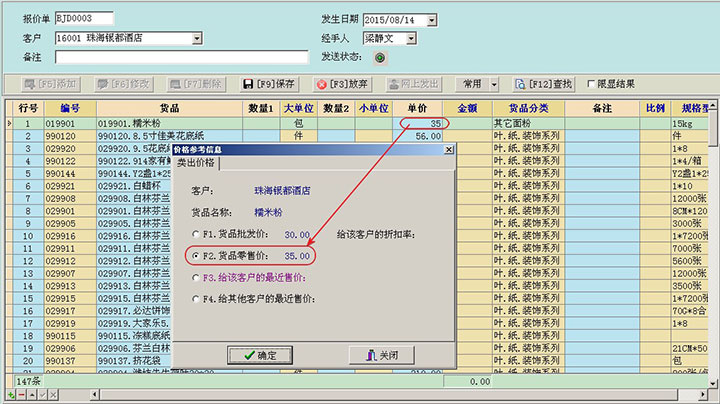Click the F9 Save (保存) button
The height and width of the screenshot is (404, 720).
coord(268,84)
